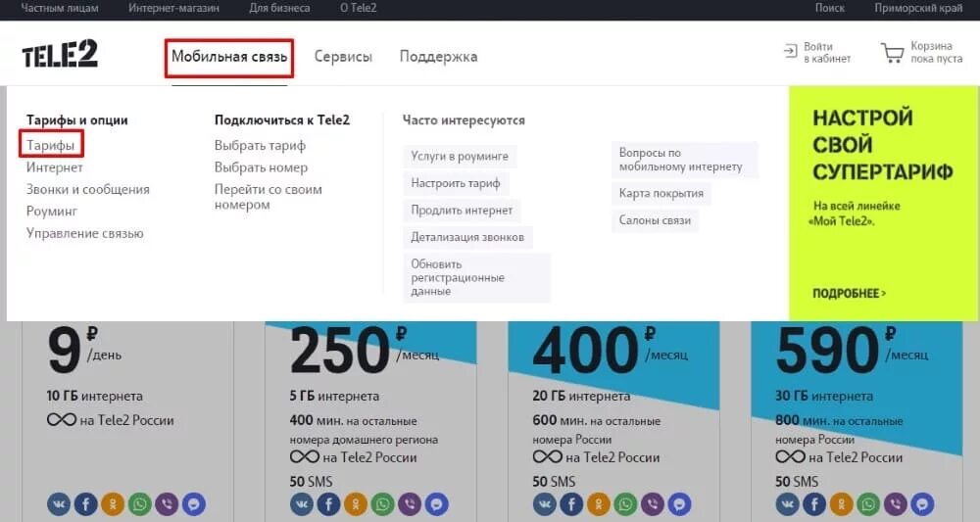Click Карта покрытия chip
The width and height of the screenshot is (980, 522).
[x=661, y=193]
